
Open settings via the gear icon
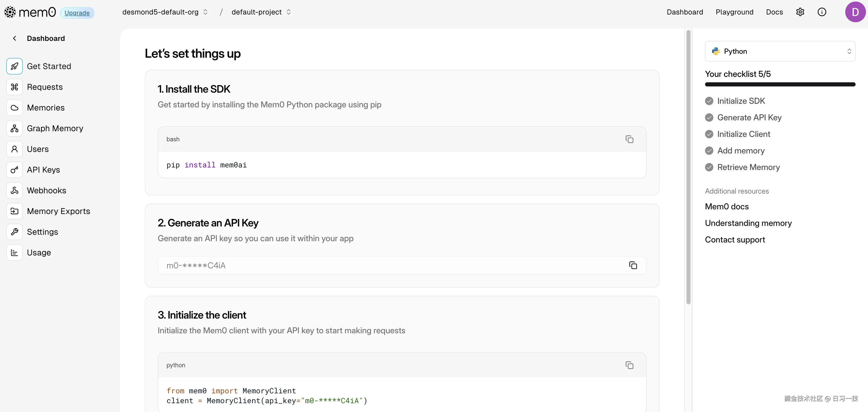coord(800,12)
